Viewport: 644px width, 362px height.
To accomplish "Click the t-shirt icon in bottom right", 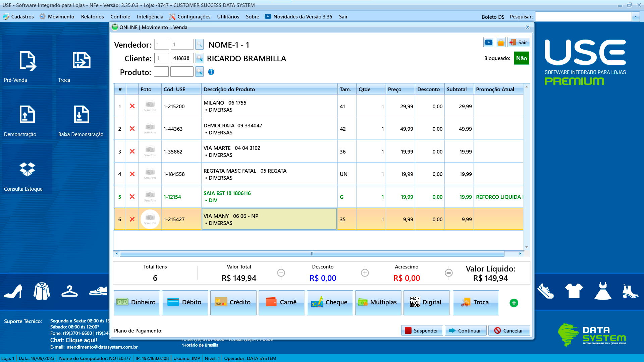I will 574,291.
